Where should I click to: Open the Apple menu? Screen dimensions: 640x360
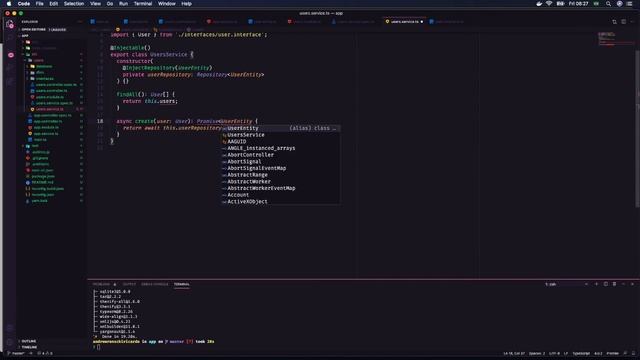click(9, 4)
